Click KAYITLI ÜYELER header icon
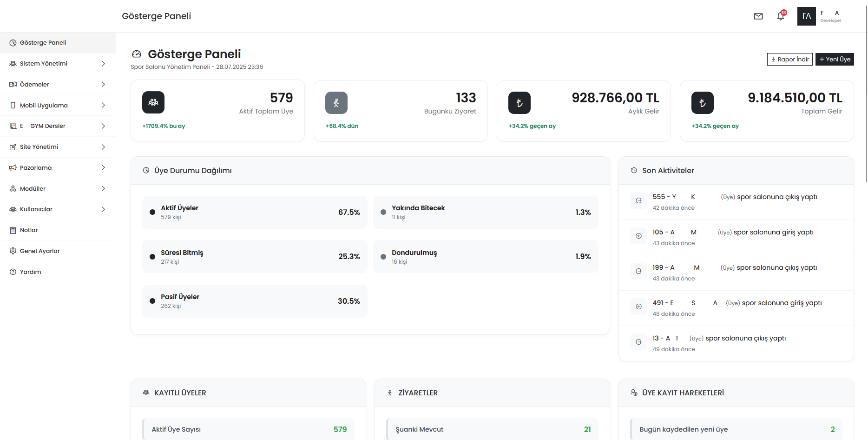 [146, 393]
